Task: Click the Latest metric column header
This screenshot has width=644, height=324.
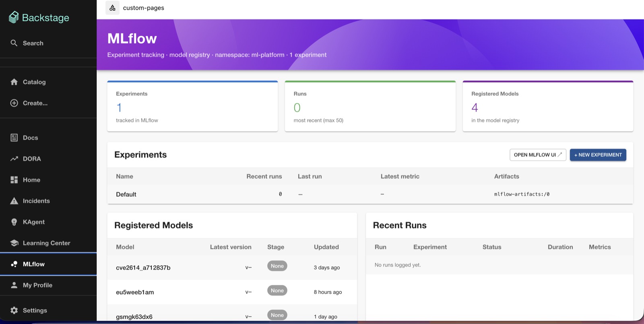Action: coord(400,176)
